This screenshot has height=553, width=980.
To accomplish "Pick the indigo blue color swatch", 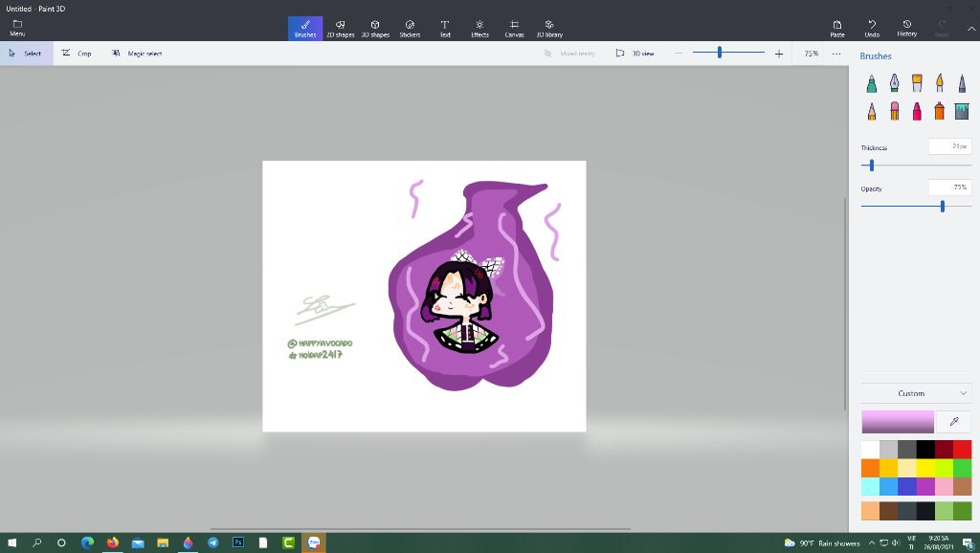I will click(907, 486).
